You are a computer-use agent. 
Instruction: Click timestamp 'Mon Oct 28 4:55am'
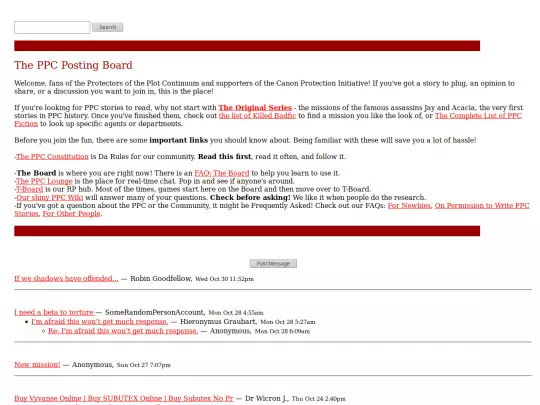pyautogui.click(x=236, y=313)
